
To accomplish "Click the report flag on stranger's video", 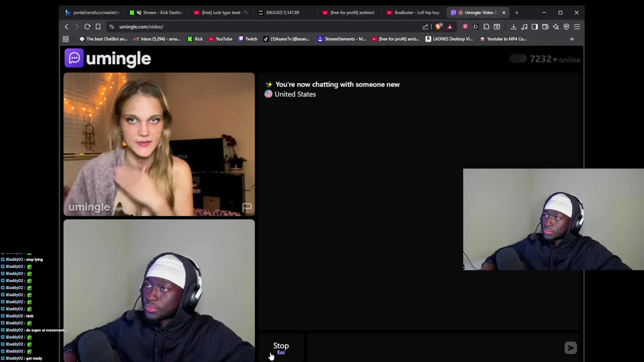I will point(247,207).
